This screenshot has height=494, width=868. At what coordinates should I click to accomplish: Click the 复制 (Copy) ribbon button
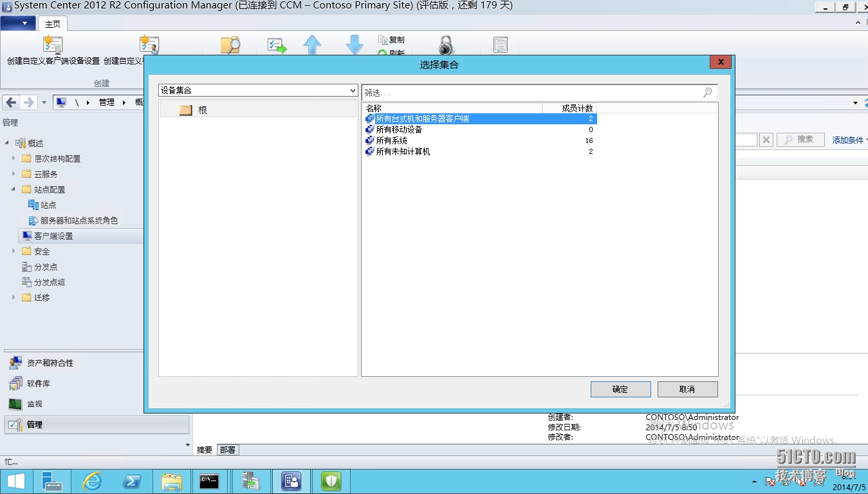click(391, 40)
